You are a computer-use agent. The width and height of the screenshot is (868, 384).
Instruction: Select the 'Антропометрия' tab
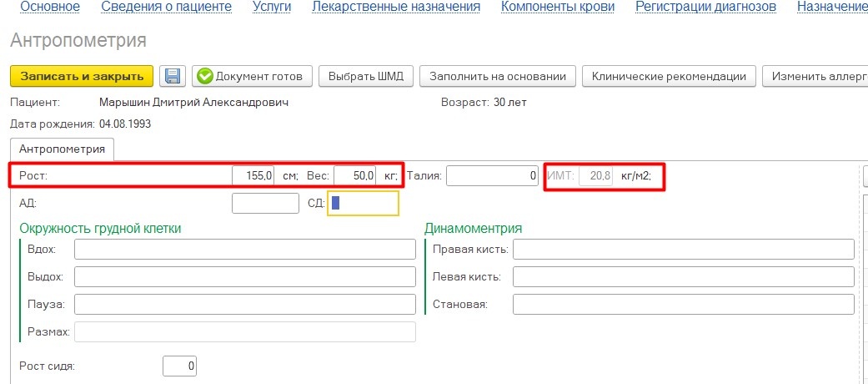[x=63, y=149]
